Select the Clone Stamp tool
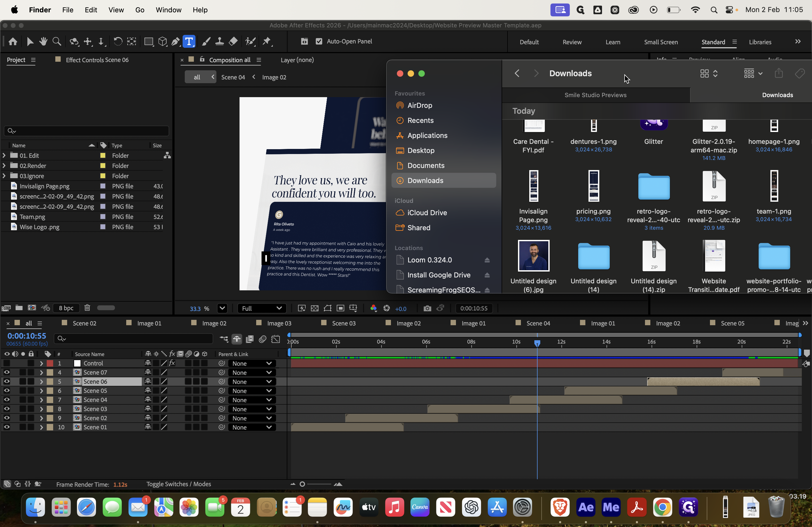The image size is (812, 527). [x=219, y=42]
